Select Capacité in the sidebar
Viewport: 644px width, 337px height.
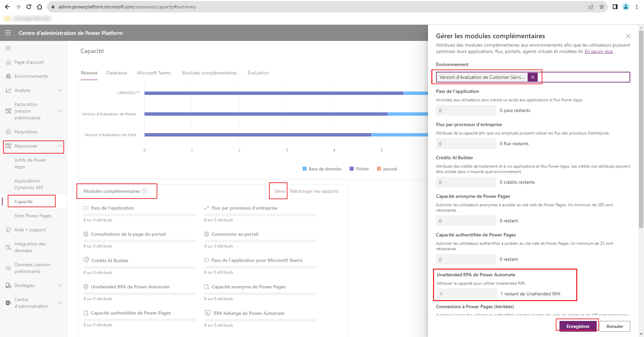(23, 202)
